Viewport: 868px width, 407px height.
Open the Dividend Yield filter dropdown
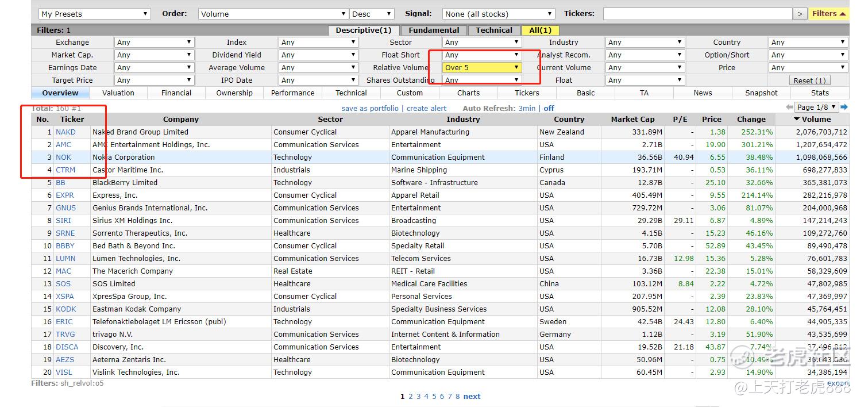coord(318,55)
